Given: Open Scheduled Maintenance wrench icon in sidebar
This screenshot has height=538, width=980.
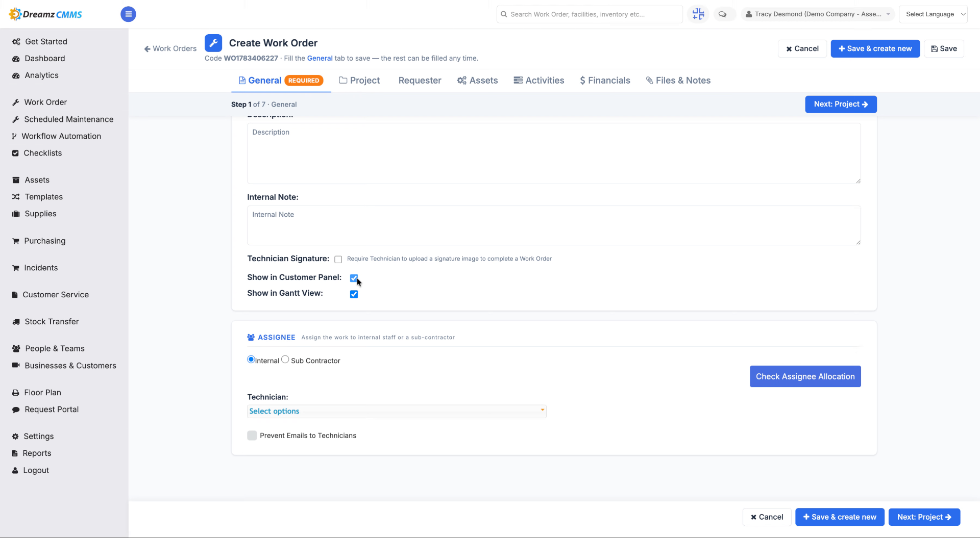Looking at the screenshot, I should [x=16, y=119].
